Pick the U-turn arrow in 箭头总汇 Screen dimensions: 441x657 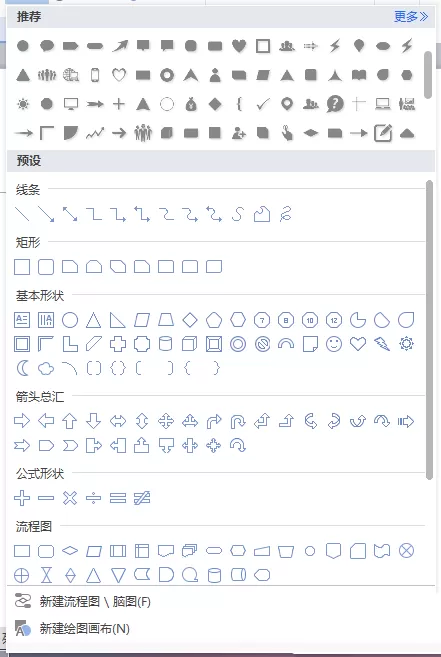(x=238, y=421)
